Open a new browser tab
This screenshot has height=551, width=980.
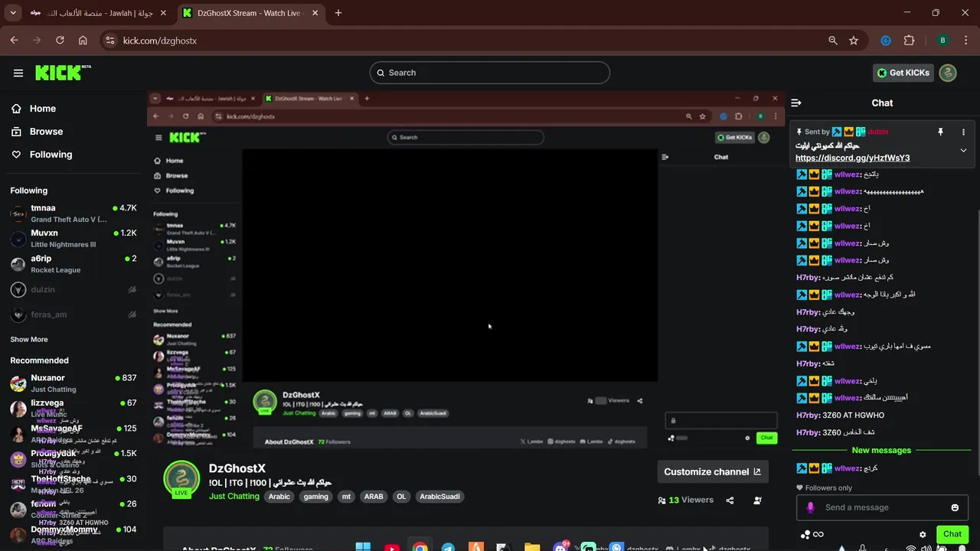pyautogui.click(x=338, y=13)
